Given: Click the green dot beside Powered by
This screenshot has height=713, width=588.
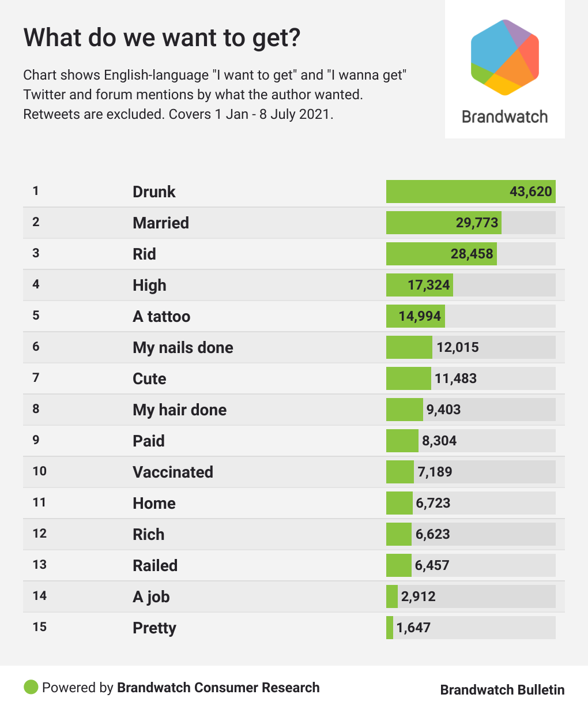Looking at the screenshot, I should [31, 687].
